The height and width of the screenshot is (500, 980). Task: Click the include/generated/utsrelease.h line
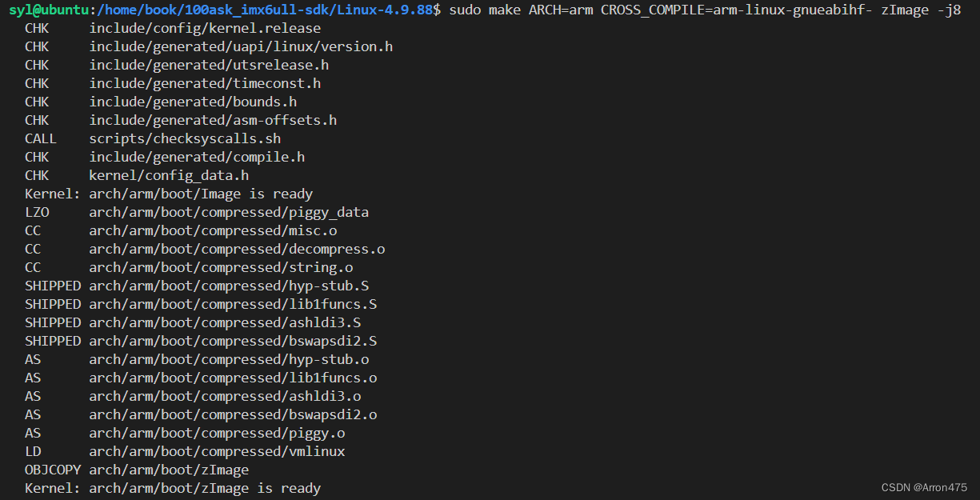[x=177, y=65]
